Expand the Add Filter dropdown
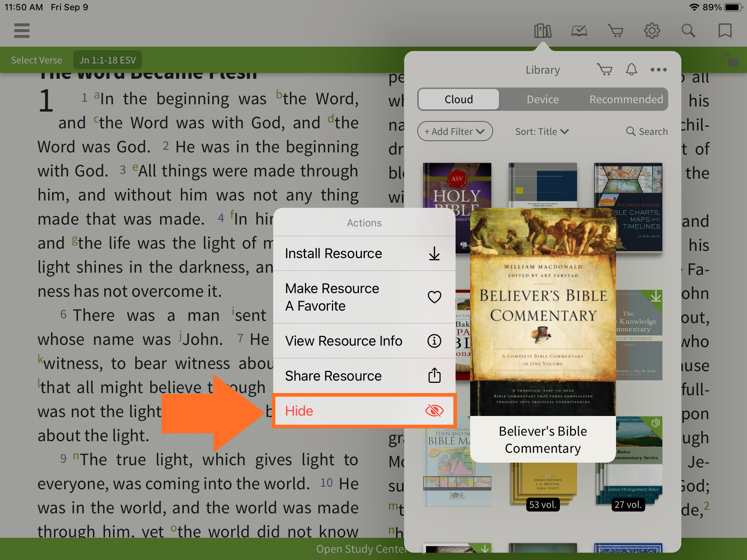 coord(455,131)
